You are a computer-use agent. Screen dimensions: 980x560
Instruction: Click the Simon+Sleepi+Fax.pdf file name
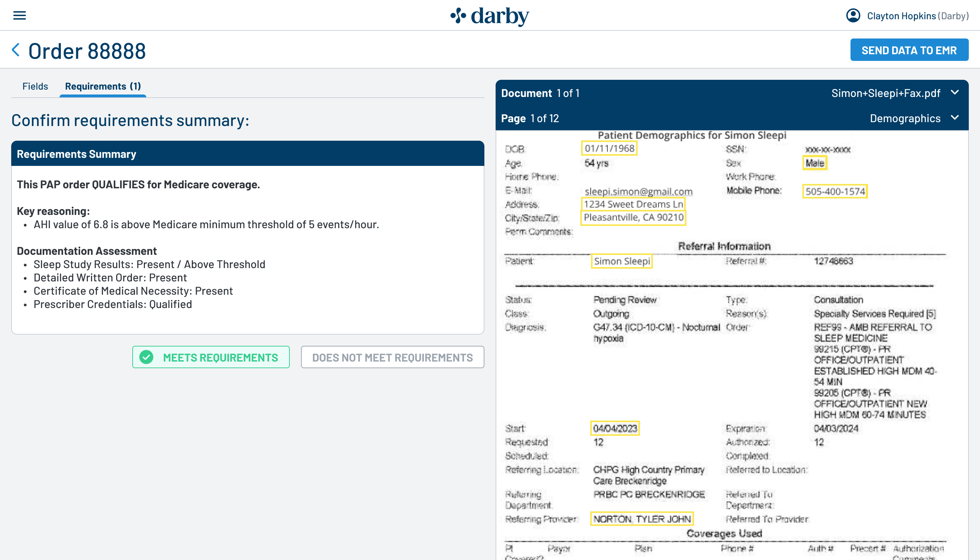tap(885, 93)
